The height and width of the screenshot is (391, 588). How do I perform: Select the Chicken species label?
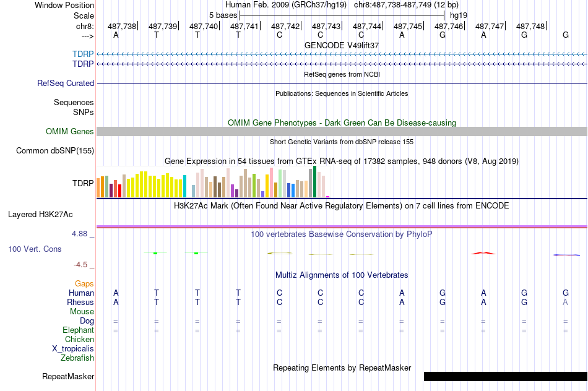coord(79,339)
